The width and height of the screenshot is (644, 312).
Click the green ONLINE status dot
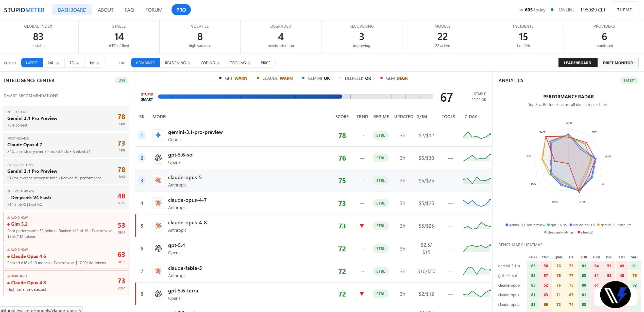point(552,10)
